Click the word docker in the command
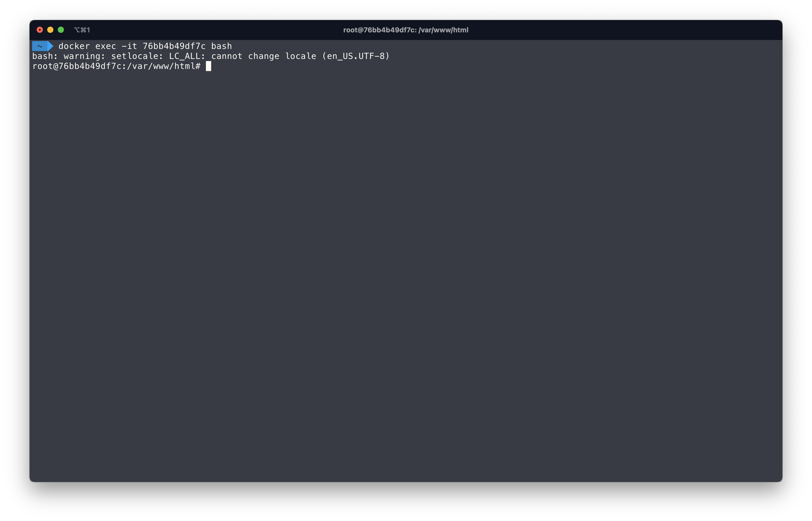 (74, 46)
